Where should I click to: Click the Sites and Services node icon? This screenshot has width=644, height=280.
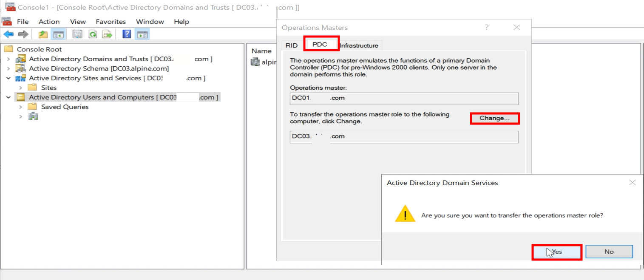[x=21, y=78]
